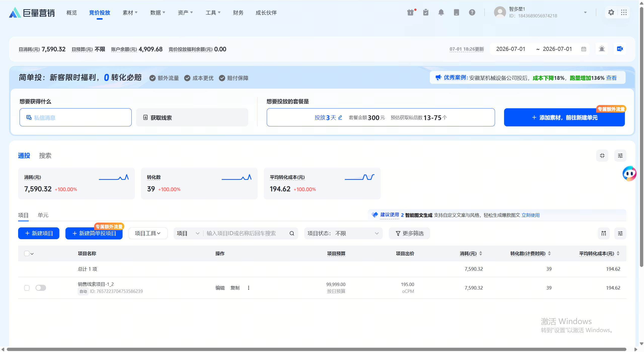Screen dimensions: 644x352
Task: Select the 通投 tab
Action: [x=24, y=156]
